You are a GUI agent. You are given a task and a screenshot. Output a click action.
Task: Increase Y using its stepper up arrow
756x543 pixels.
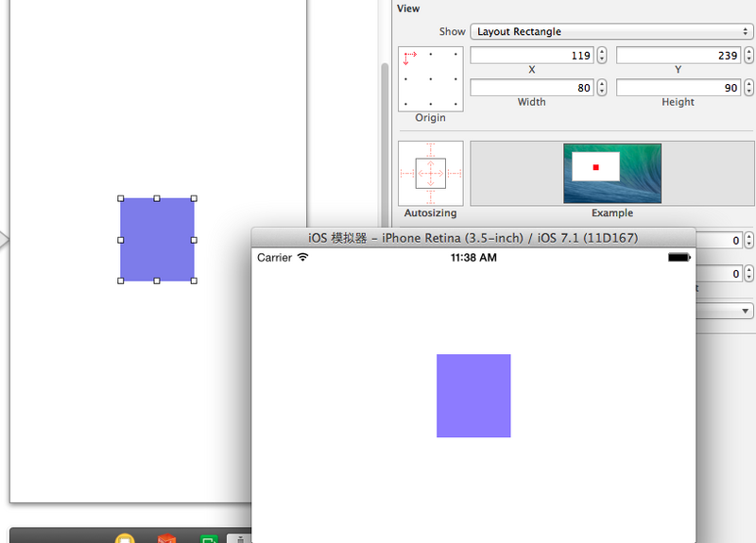tap(748, 52)
